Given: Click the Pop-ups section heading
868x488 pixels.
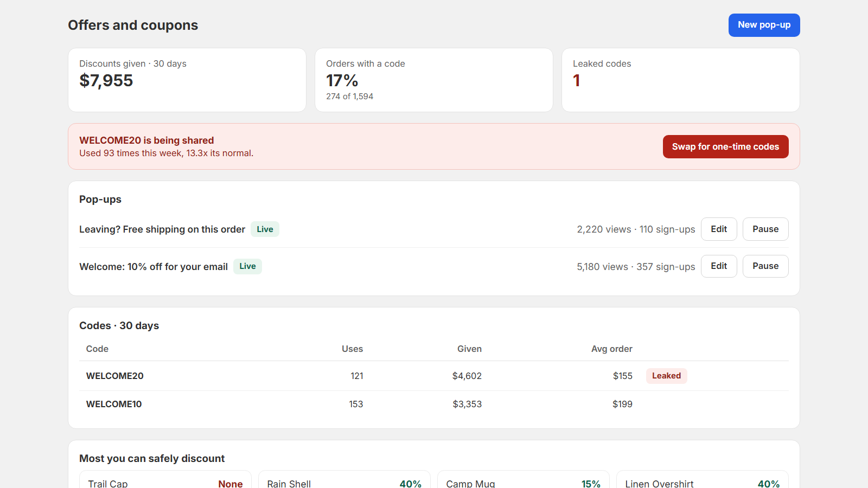Looking at the screenshot, I should click(100, 200).
